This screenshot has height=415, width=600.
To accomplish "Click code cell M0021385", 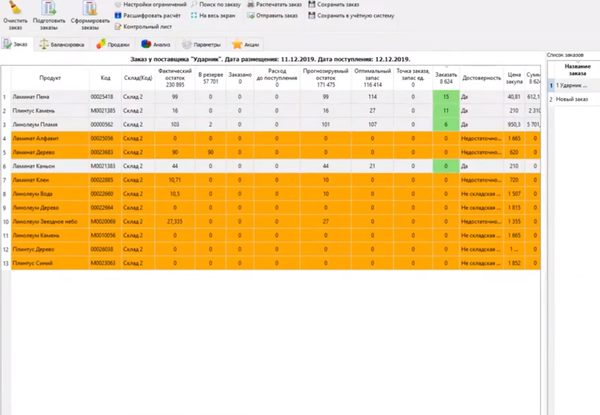I will [x=105, y=111].
